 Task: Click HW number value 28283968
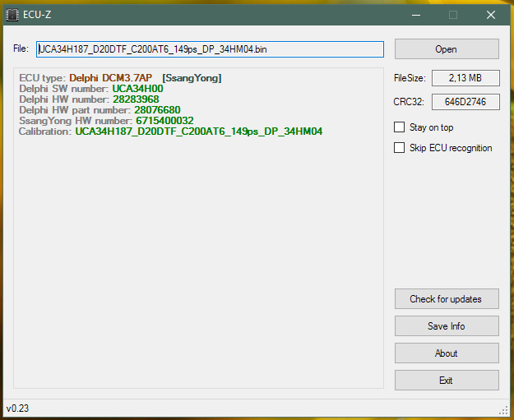[x=136, y=99]
